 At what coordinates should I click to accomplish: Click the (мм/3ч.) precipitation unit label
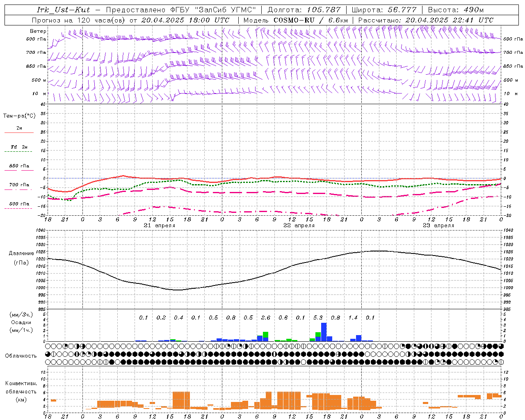pyautogui.click(x=21, y=315)
